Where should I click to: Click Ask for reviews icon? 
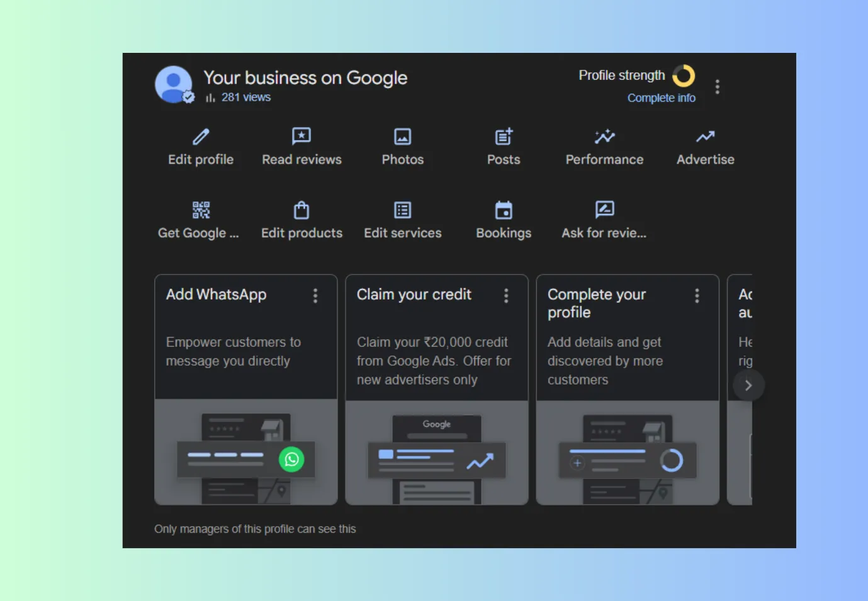[604, 210]
